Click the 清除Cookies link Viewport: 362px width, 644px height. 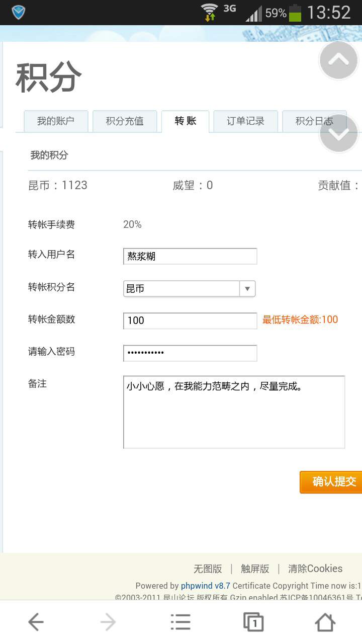tap(315, 569)
